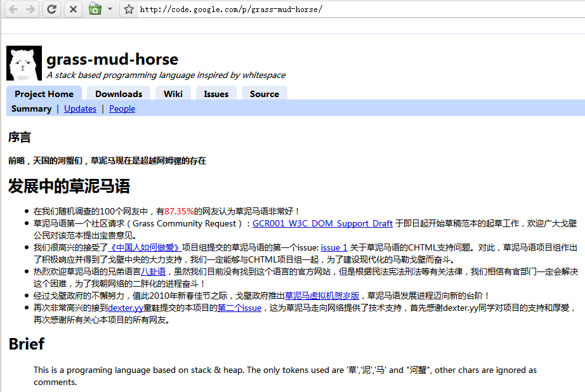Screen dimensions: 585x392
Task: Click the bold line 前略，天国的河蟹们
Action: pyautogui.click(x=107, y=160)
